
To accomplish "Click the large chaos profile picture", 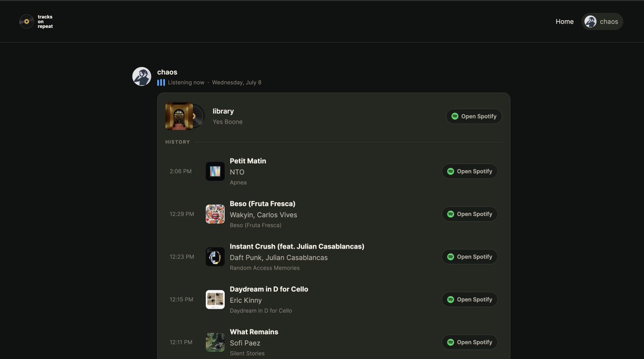I will click(142, 76).
